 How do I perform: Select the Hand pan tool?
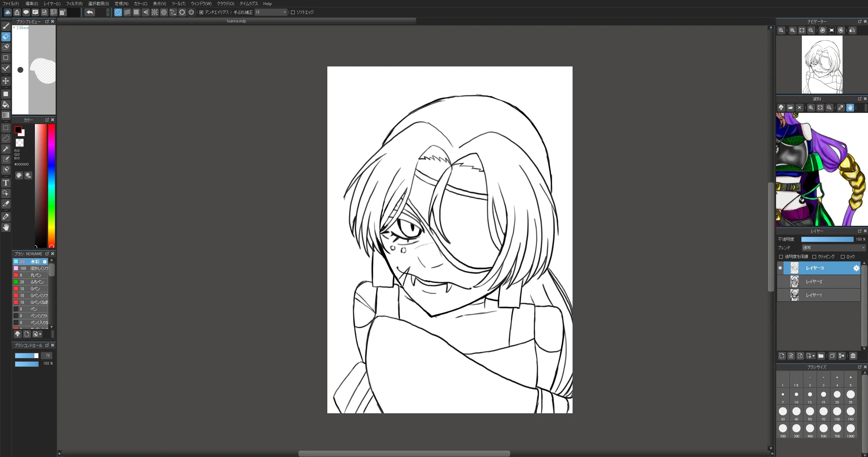point(6,227)
